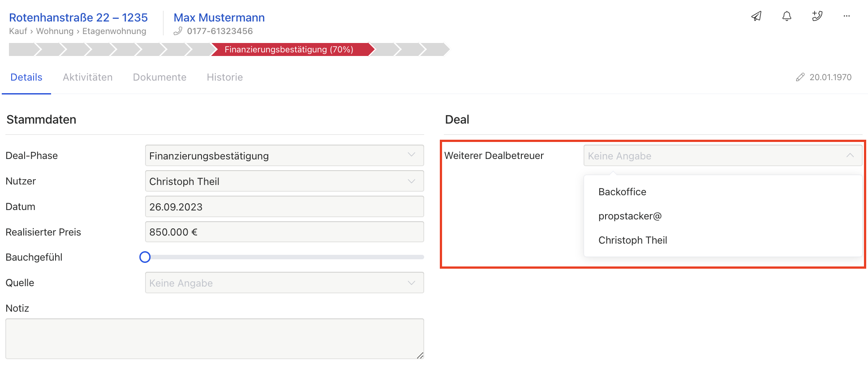Open the Rotenhanstraße 22 – 1235 property link

78,17
